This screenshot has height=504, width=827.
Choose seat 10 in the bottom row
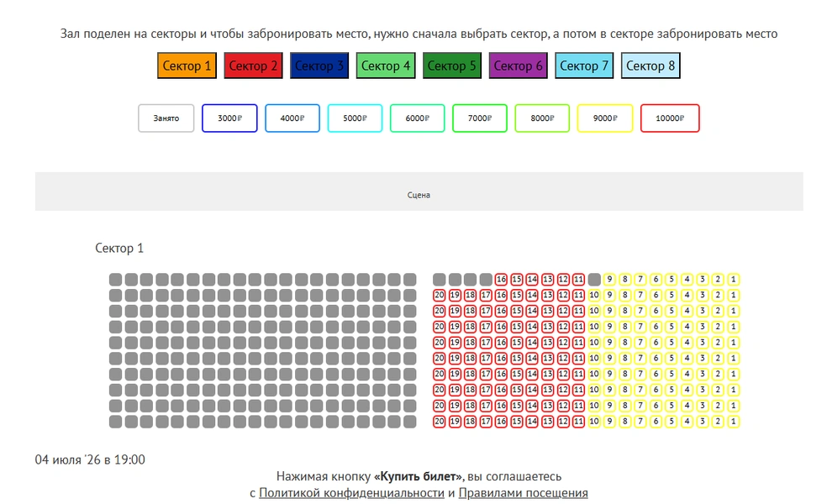[594, 422]
